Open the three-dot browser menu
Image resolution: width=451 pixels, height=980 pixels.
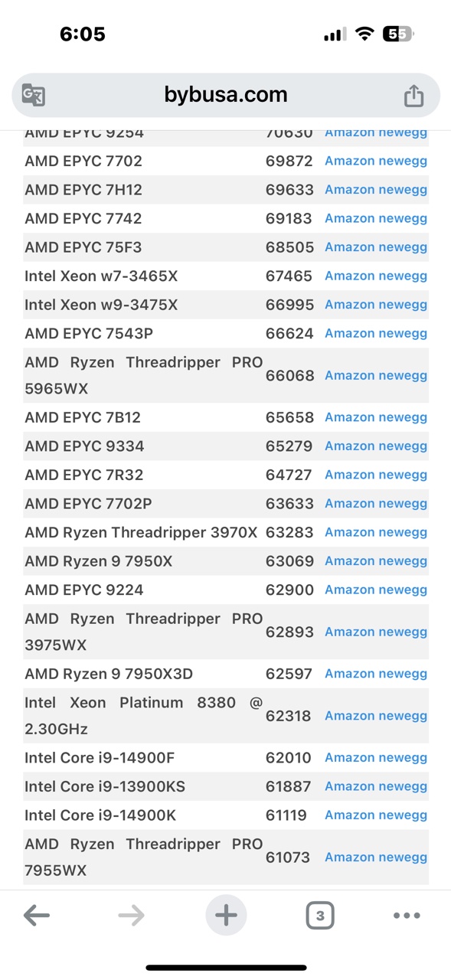coord(407,915)
